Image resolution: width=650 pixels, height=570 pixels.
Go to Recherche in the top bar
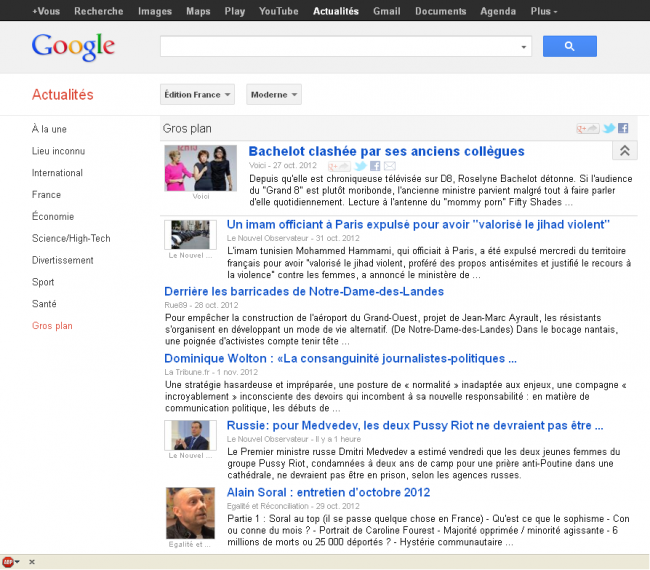tap(99, 11)
